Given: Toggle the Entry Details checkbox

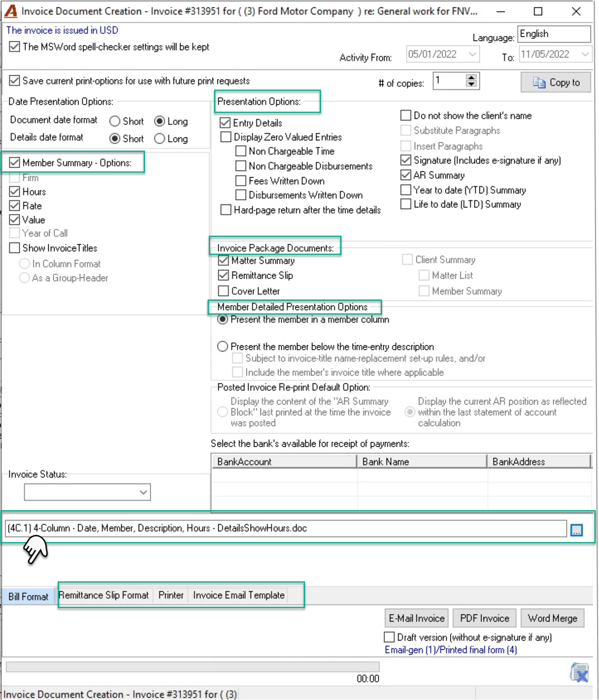Looking at the screenshot, I should [x=225, y=123].
